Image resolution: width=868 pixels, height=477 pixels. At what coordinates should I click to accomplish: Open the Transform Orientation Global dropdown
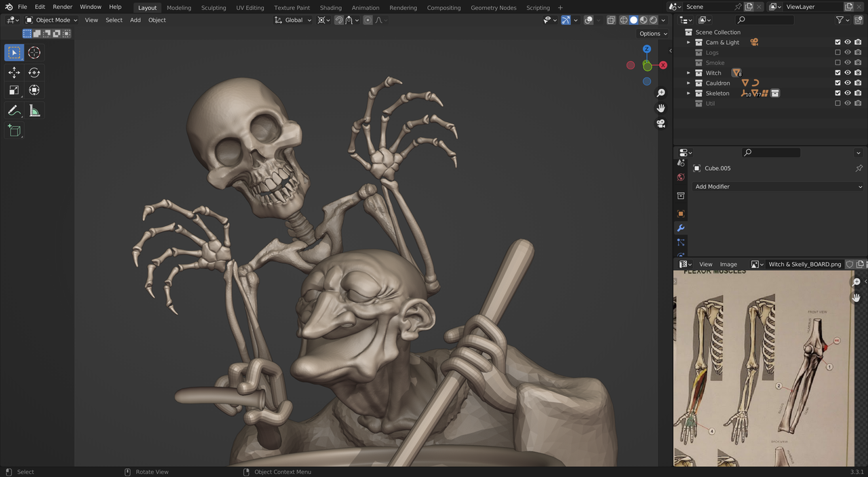point(292,20)
